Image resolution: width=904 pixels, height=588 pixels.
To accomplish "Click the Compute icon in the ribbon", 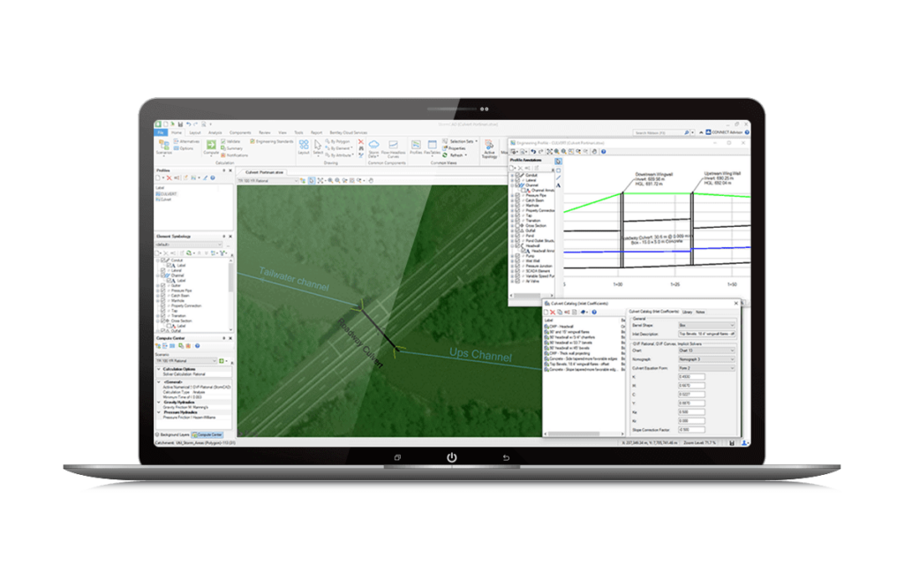I will point(211,146).
